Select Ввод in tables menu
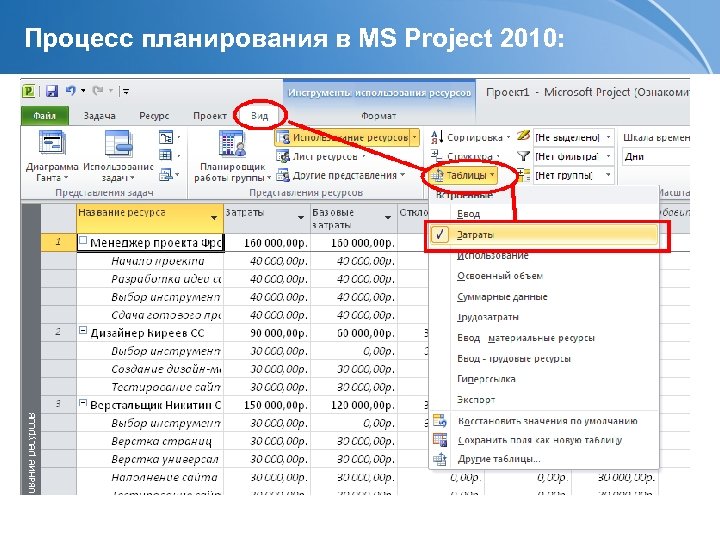720x540 pixels. (544, 214)
